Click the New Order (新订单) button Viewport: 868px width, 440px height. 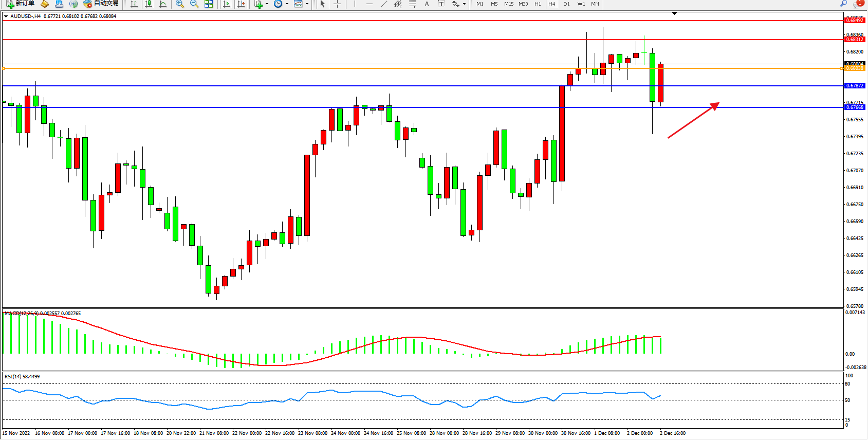[21, 4]
